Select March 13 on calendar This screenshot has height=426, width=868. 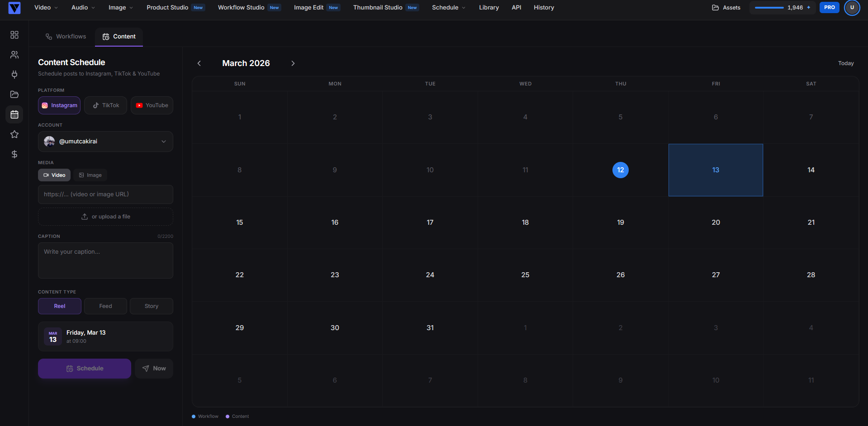click(x=716, y=170)
